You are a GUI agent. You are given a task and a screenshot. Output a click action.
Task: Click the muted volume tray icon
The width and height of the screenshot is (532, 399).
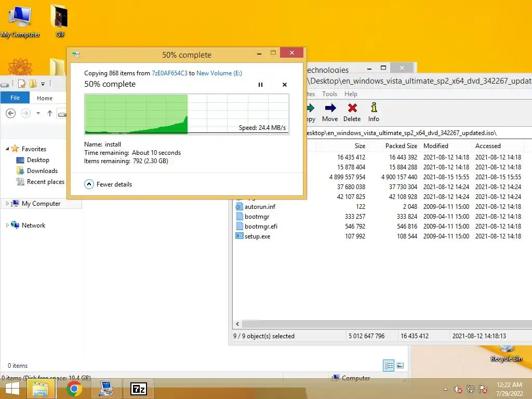458,389
